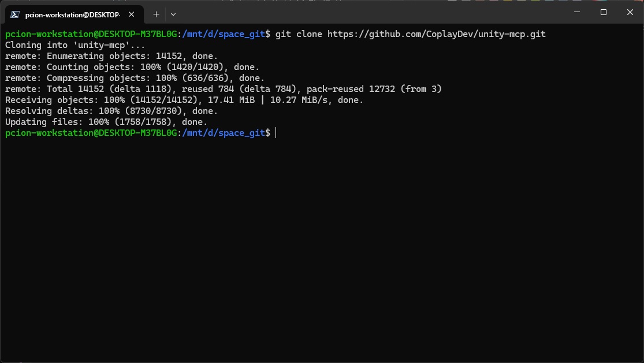Minimize the terminal window
Screen dimensions: 644x363
pyautogui.click(x=577, y=12)
